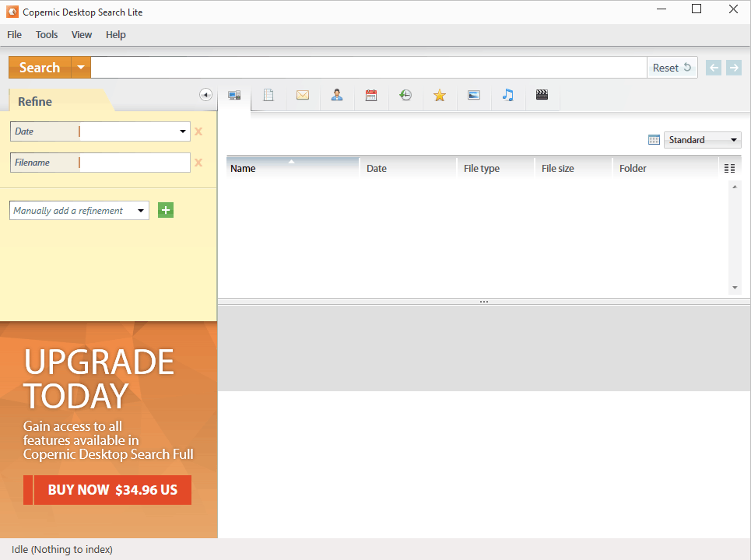This screenshot has height=560, width=751.
Task: Open the File menu
Action: (x=14, y=34)
